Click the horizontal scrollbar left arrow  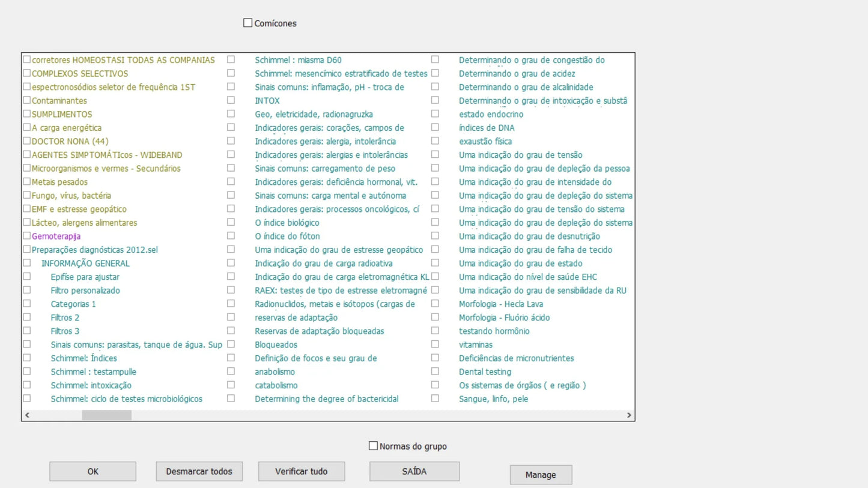click(x=27, y=415)
